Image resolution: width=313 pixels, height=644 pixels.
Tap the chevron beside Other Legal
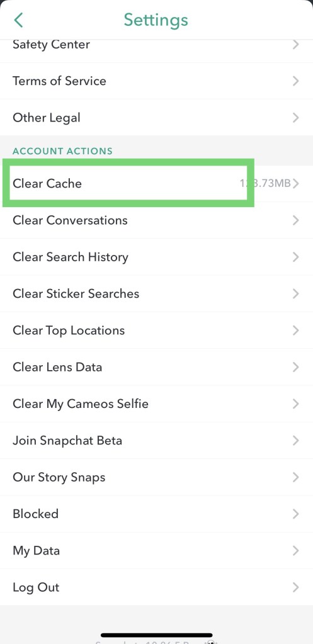[x=295, y=118]
